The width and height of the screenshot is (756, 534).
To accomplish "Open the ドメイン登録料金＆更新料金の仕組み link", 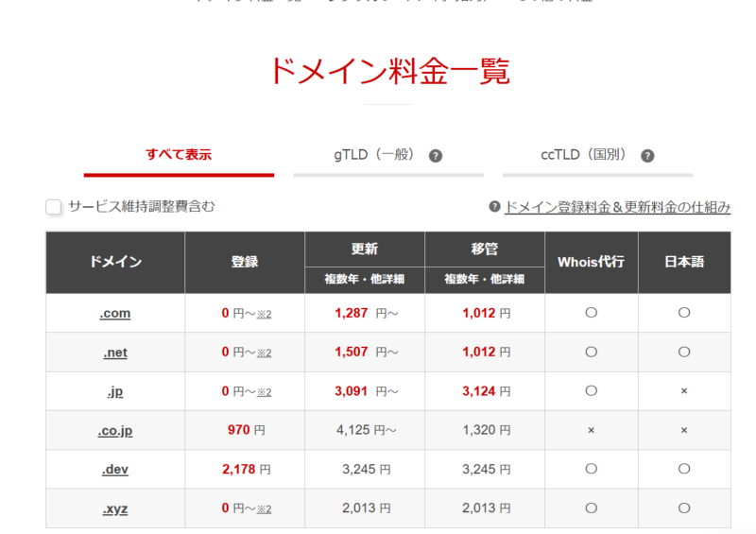I will 617,207.
